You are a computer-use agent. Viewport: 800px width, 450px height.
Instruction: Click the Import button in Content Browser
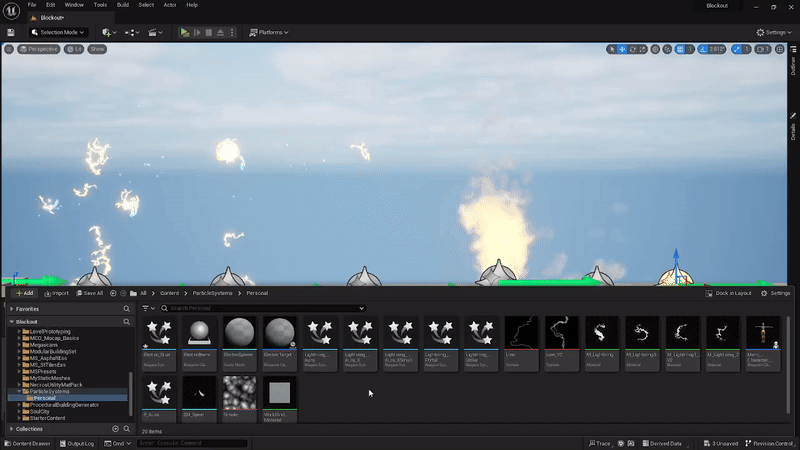(56, 293)
